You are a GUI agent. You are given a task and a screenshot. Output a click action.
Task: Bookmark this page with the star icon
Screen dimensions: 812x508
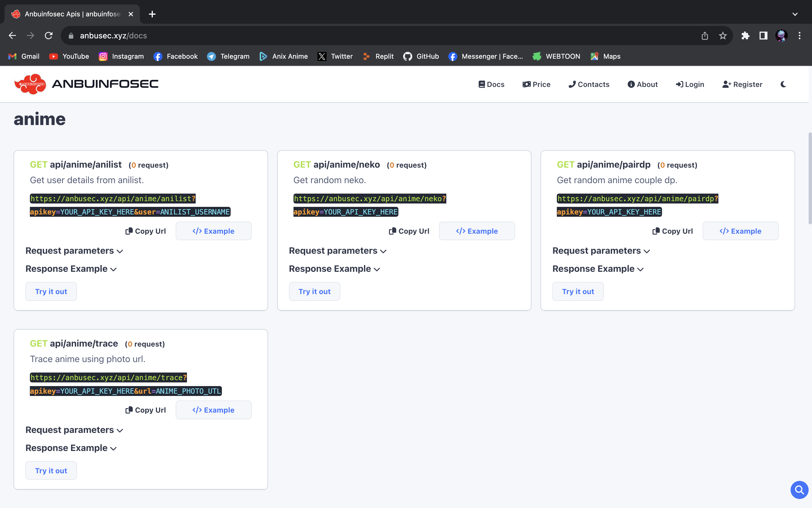(723, 36)
